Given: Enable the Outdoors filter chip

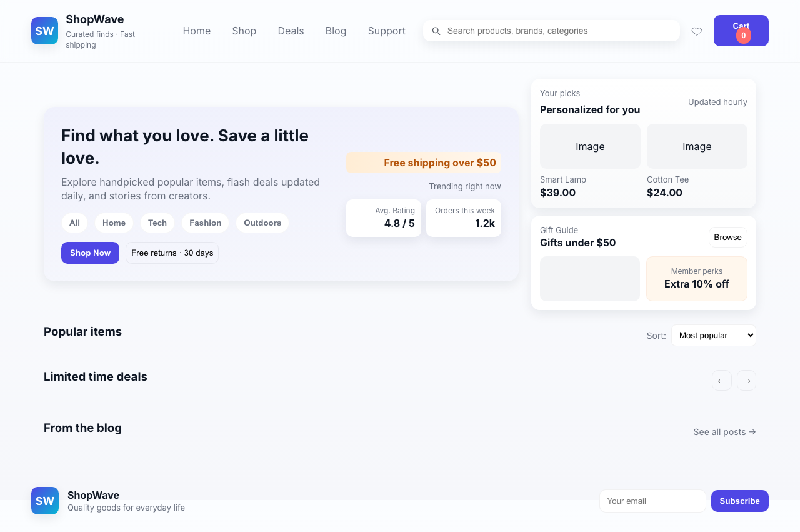Looking at the screenshot, I should (x=262, y=223).
